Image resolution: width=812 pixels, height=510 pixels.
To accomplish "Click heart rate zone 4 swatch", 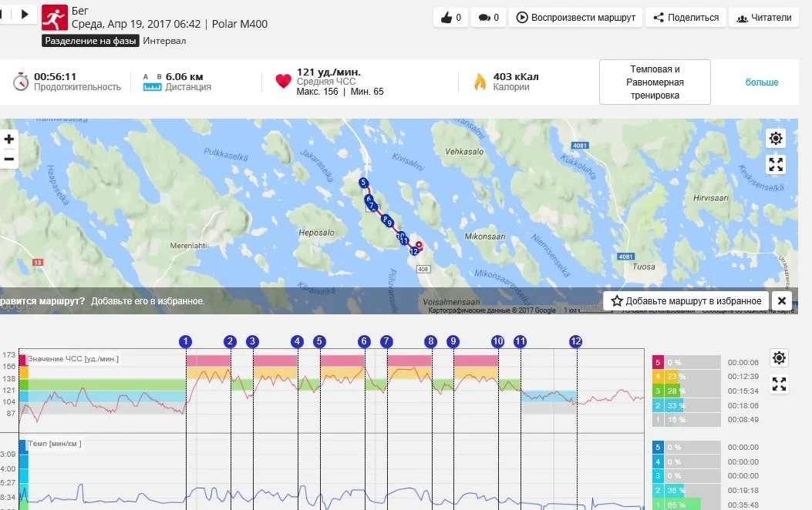I will tap(658, 377).
